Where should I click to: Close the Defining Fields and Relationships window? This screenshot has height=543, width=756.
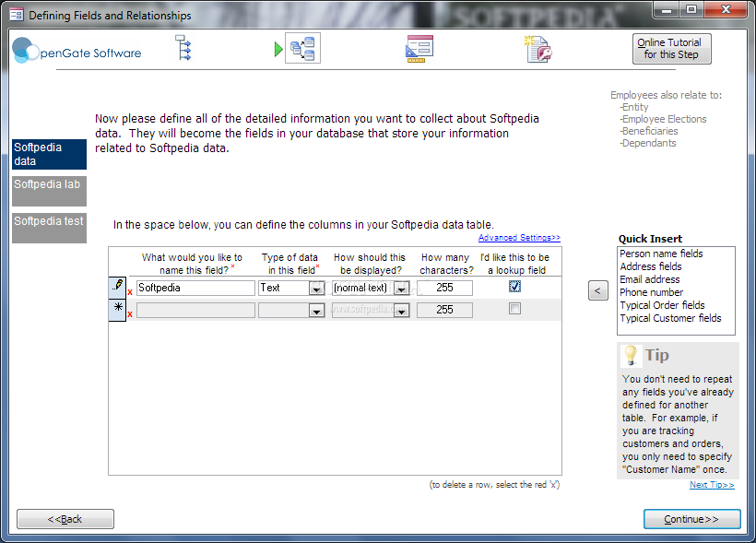pyautogui.click(x=726, y=9)
